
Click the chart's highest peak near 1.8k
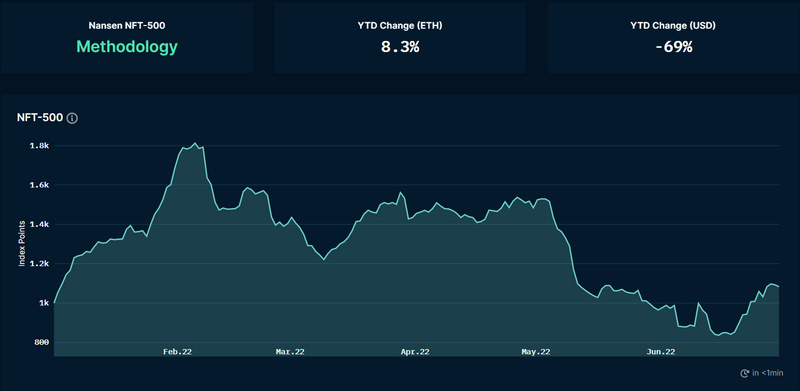click(x=195, y=143)
